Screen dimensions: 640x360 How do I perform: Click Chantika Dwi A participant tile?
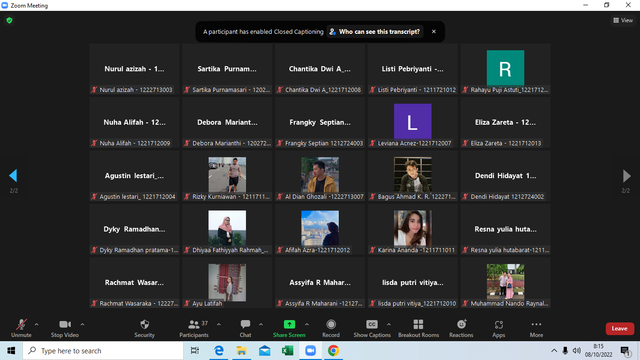320,69
